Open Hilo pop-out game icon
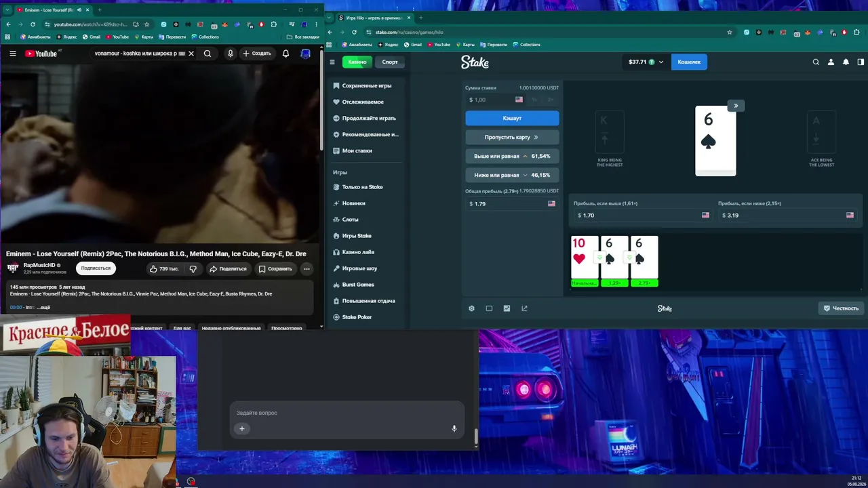Screen dimensions: 868x488 [524, 308]
